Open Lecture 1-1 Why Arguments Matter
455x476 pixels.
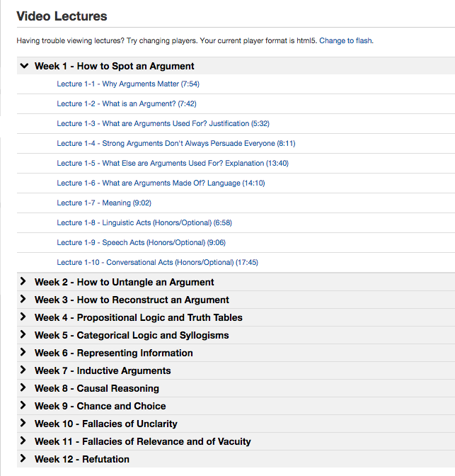click(128, 84)
